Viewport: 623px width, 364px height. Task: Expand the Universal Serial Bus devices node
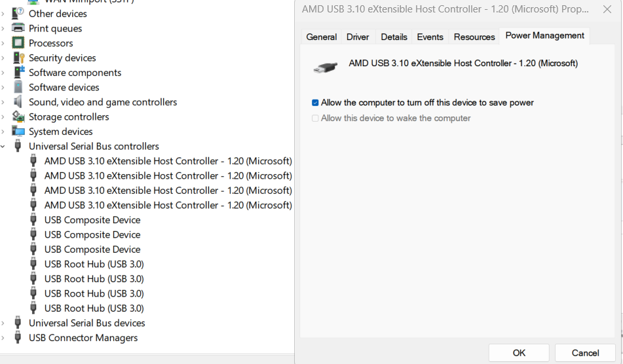4,323
